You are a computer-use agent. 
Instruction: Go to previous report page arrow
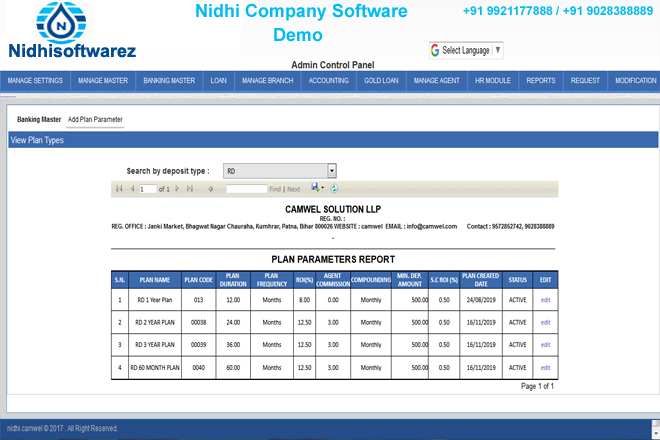click(x=132, y=189)
